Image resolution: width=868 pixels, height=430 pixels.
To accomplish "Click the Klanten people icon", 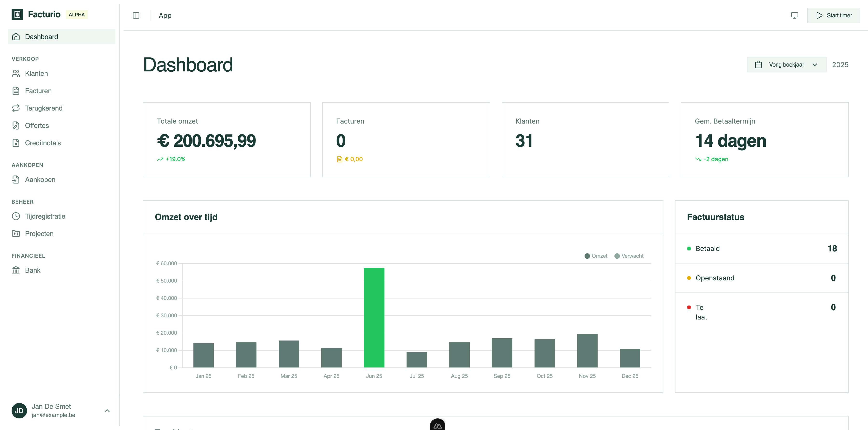I will coord(16,73).
